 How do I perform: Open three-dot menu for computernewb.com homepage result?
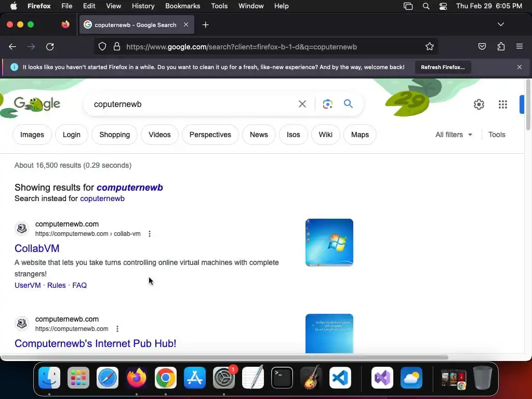pyautogui.click(x=117, y=329)
